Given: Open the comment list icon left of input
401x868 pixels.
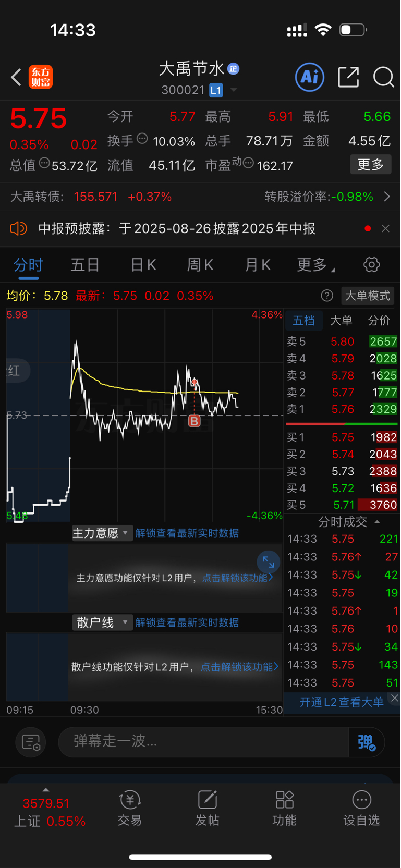Looking at the screenshot, I should (31, 742).
